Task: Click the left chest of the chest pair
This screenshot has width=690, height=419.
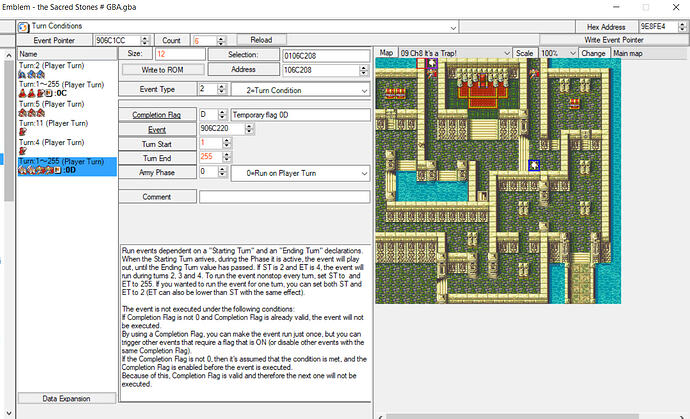Action: tap(390, 94)
